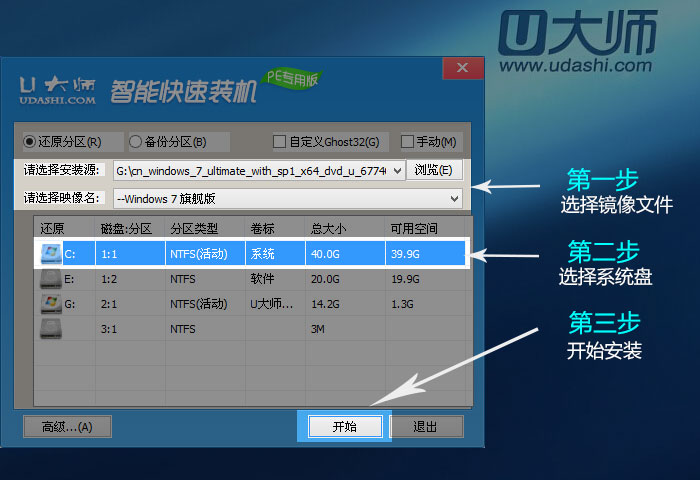Click the NTFS type cell in E: row
Image resolution: width=700 pixels, height=480 pixels.
pos(205,279)
